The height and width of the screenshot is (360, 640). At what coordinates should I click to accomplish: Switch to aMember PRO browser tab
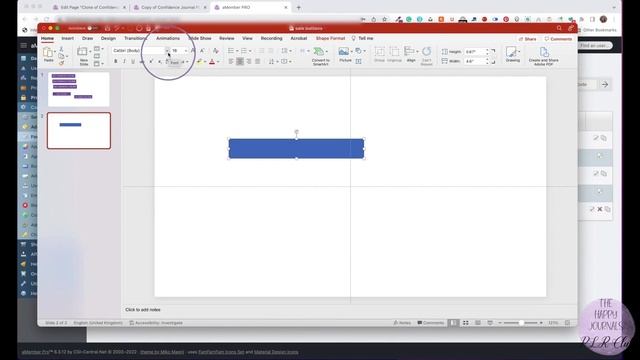click(251, 7)
